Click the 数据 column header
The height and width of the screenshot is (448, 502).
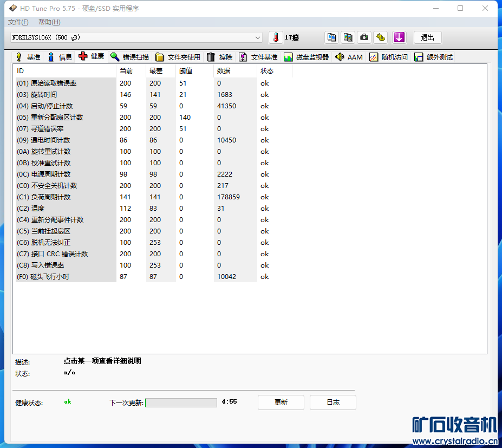click(236, 71)
